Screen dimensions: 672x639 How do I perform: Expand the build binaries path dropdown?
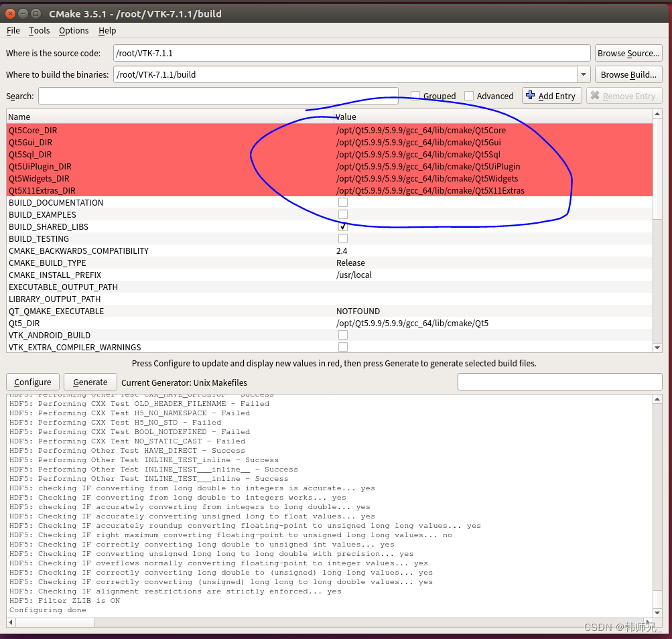tap(583, 74)
